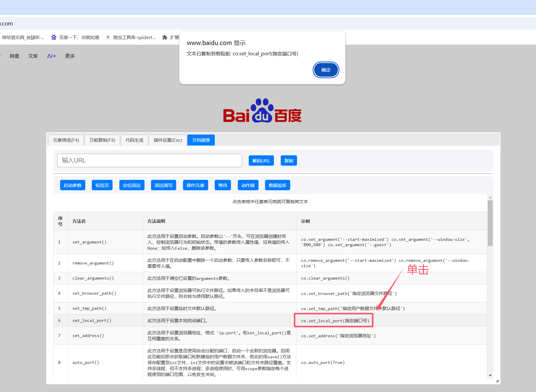The image size is (536, 392).
Task: Click the browser address bar showing .com
Action: pyautogui.click(x=268, y=23)
